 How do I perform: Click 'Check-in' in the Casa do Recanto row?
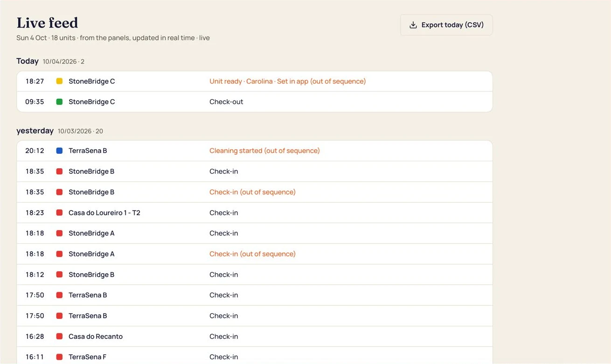pos(224,337)
